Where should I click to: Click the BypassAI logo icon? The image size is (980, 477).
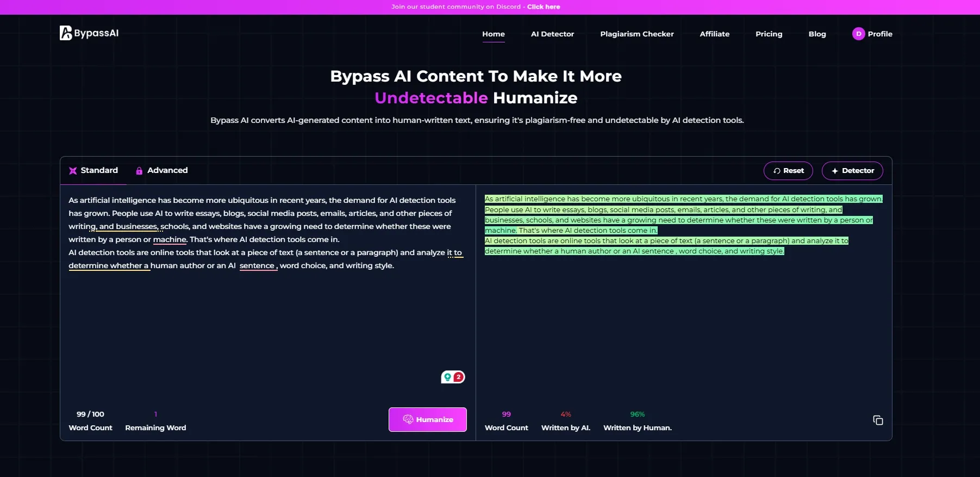(x=66, y=33)
